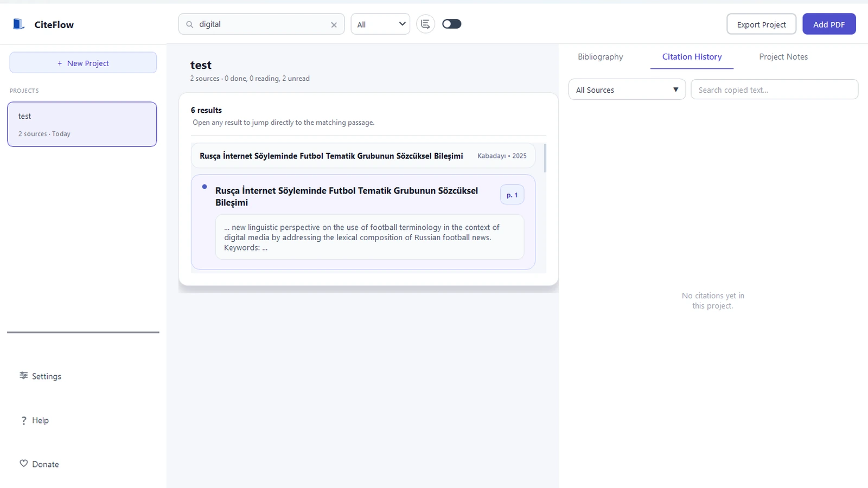Click the citation flow icon beside the toggle
868x488 pixels.
[425, 23]
